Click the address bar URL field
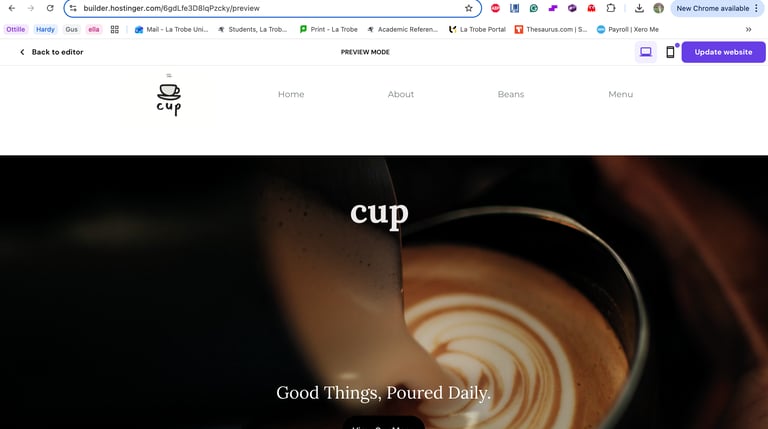Image resolution: width=768 pixels, height=429 pixels. 270,8
